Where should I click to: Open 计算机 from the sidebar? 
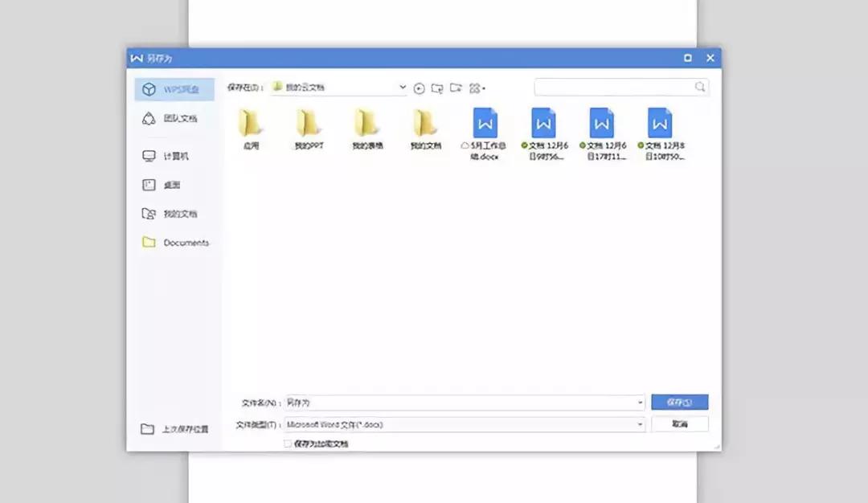click(x=173, y=156)
